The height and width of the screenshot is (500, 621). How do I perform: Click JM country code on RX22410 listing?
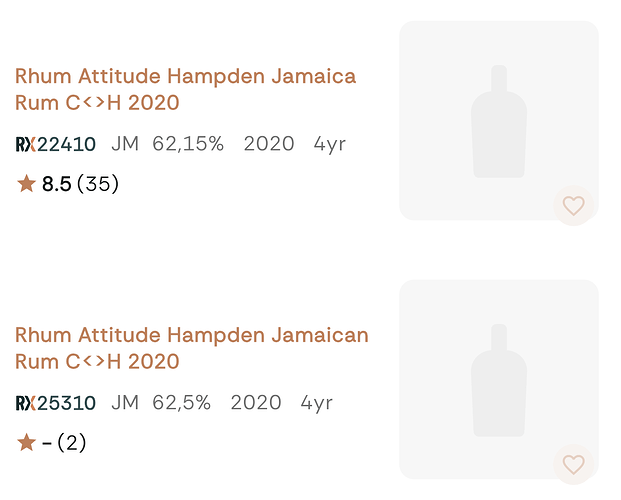(x=124, y=144)
